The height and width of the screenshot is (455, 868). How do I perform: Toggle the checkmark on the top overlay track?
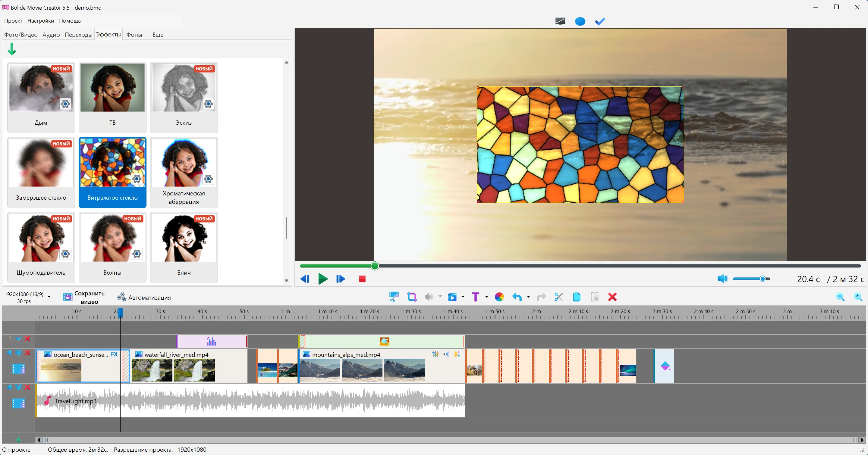(x=18, y=338)
